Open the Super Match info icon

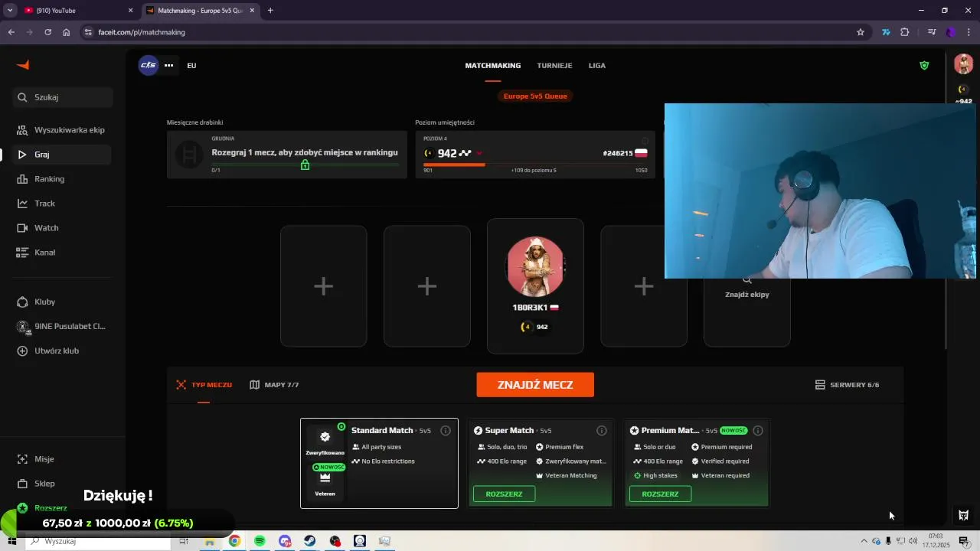click(x=602, y=431)
